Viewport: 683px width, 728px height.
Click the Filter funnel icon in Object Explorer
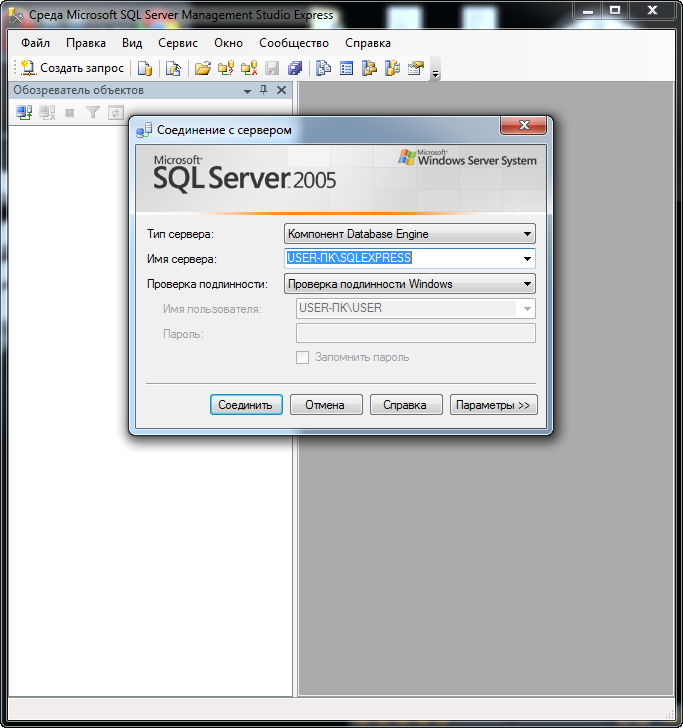click(x=93, y=112)
